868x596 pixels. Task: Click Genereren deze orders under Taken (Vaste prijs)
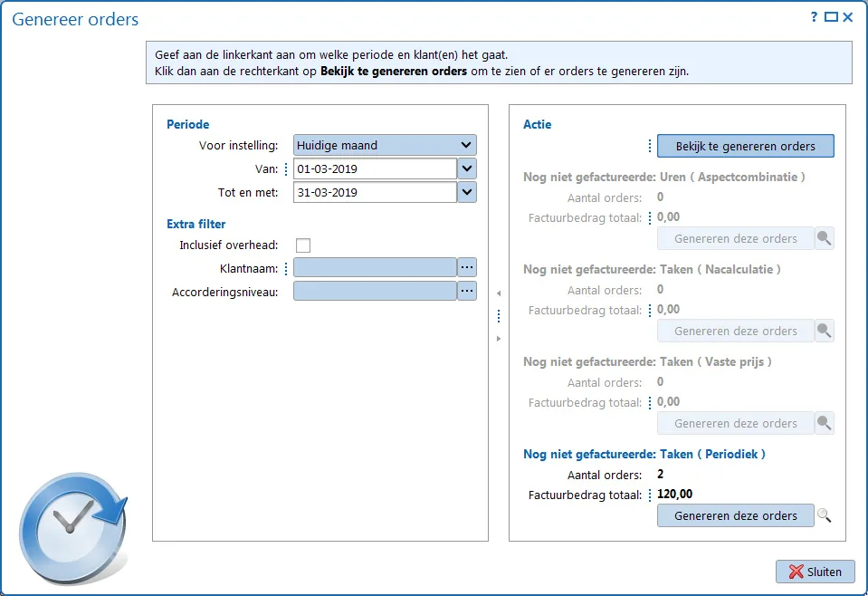tap(736, 423)
